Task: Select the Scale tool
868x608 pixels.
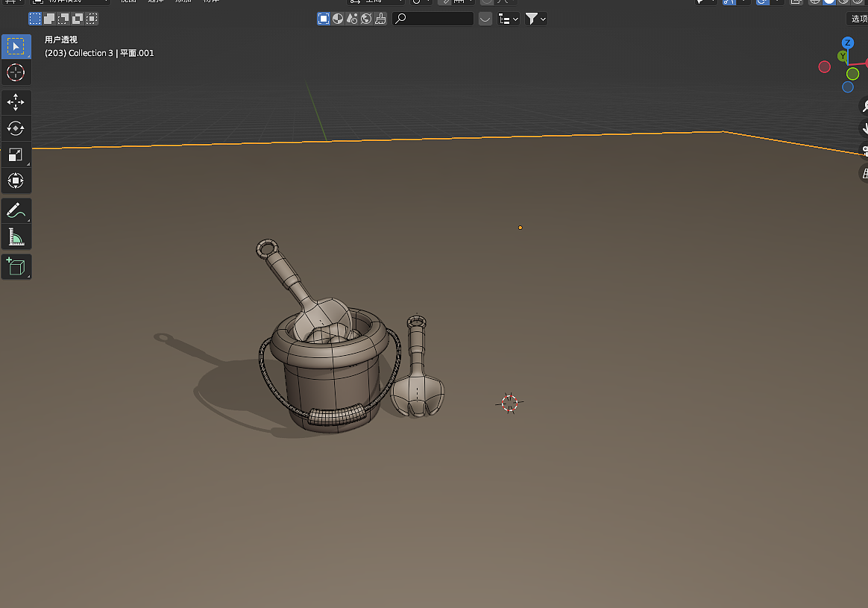Action: (16, 154)
